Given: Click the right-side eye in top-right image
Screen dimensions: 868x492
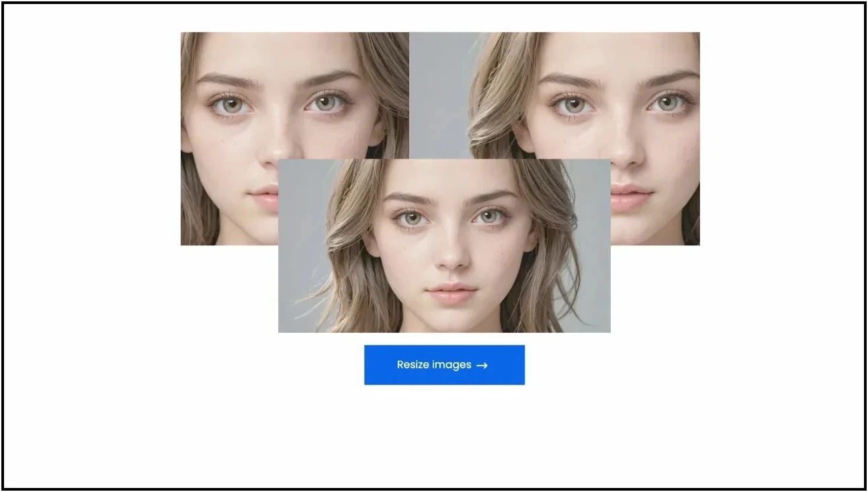Looking at the screenshot, I should (668, 103).
